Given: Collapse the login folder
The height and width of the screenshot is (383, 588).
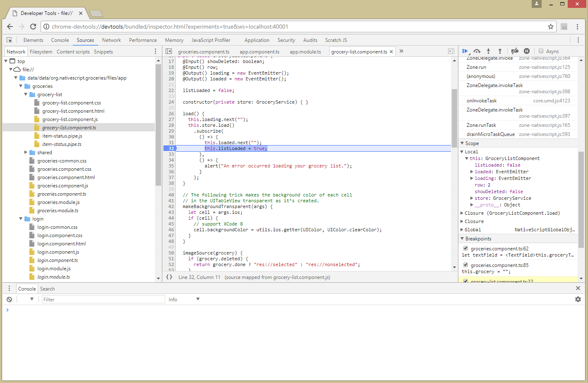Looking at the screenshot, I should pyautogui.click(x=21, y=219).
